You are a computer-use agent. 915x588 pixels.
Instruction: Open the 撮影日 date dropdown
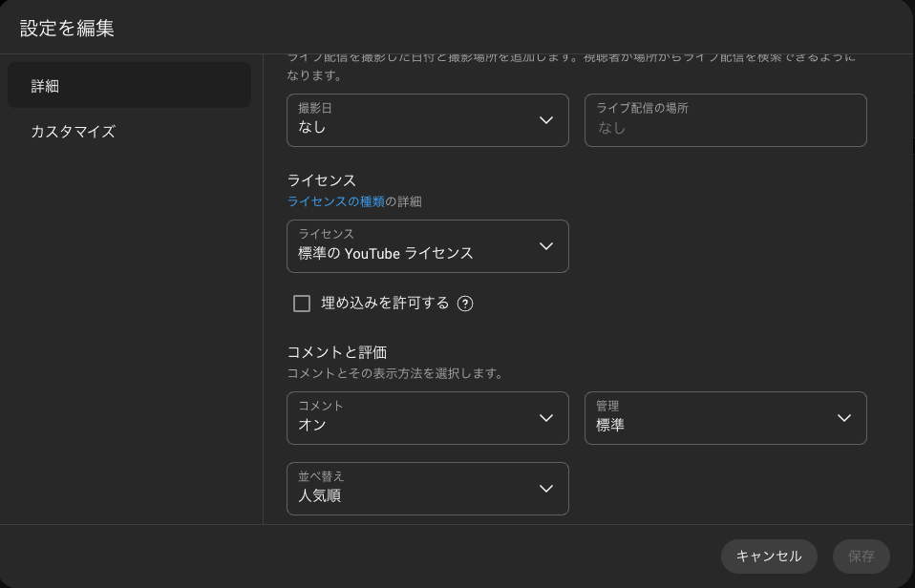(x=420, y=120)
